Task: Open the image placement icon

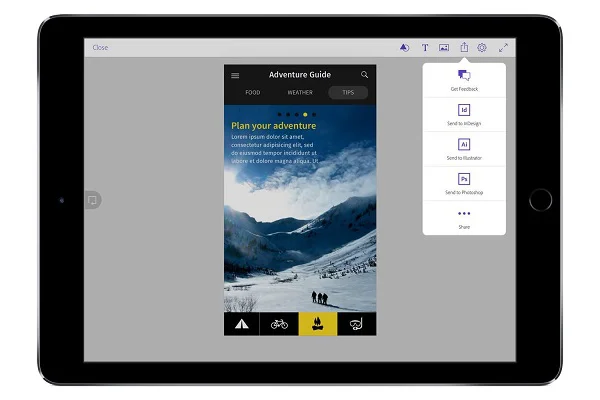Action: (444, 47)
